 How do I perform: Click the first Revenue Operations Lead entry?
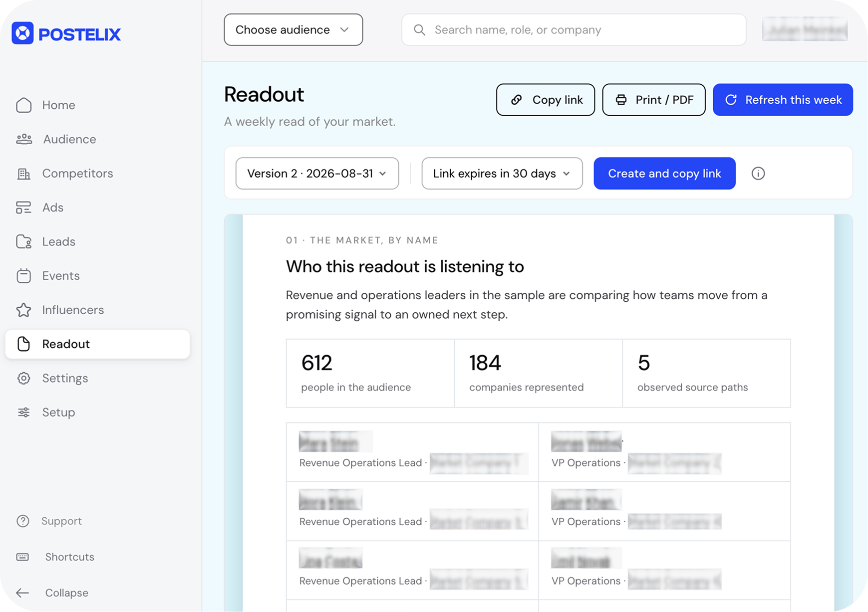tap(412, 452)
